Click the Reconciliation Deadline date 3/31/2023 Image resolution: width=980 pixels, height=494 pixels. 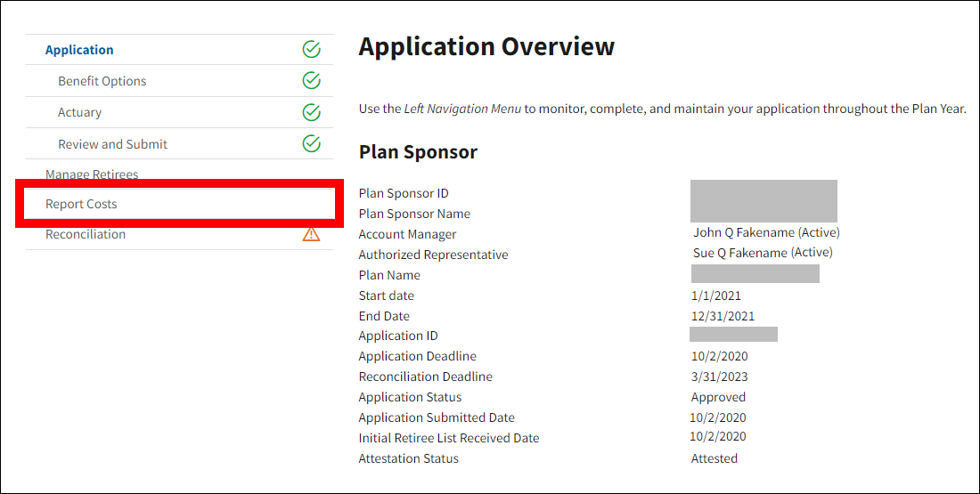pos(719,377)
